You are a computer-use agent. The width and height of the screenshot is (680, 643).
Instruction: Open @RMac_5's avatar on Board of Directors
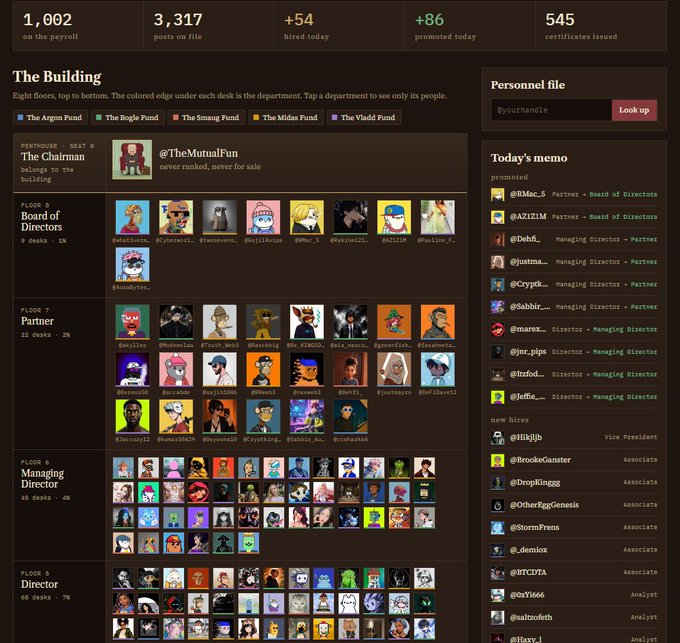coord(307,217)
